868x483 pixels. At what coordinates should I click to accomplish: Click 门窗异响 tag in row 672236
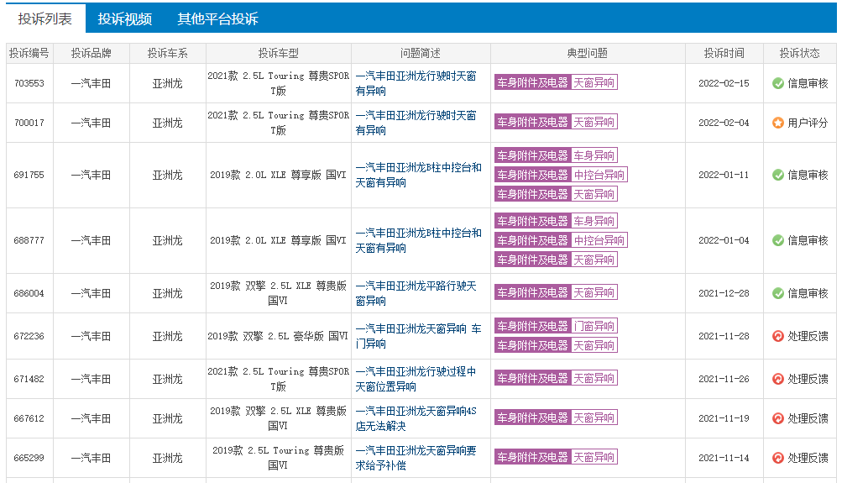pos(594,326)
